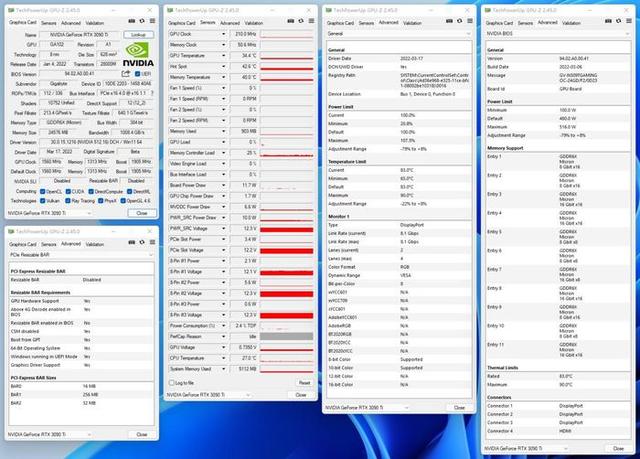Click Close button in Sensors window
Image resolution: width=640 pixels, height=459 pixels.
[301, 395]
